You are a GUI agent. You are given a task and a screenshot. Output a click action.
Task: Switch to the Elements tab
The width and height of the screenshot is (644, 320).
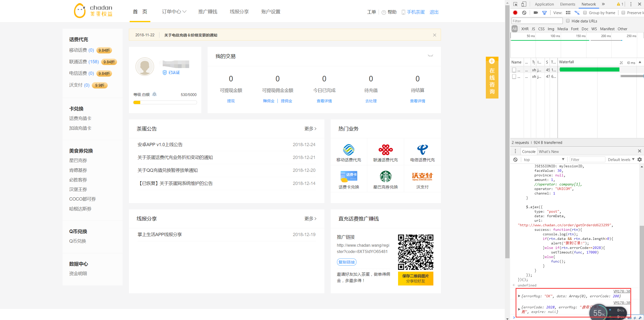tap(568, 4)
